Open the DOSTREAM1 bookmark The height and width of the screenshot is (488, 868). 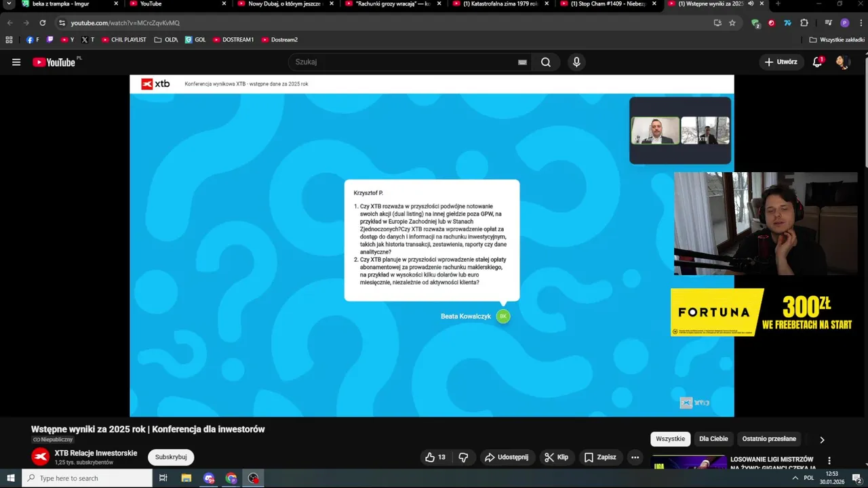coord(233,39)
